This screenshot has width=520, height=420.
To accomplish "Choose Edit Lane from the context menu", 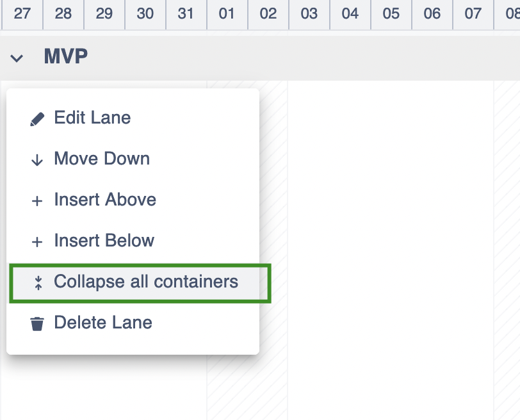I will 92,118.
